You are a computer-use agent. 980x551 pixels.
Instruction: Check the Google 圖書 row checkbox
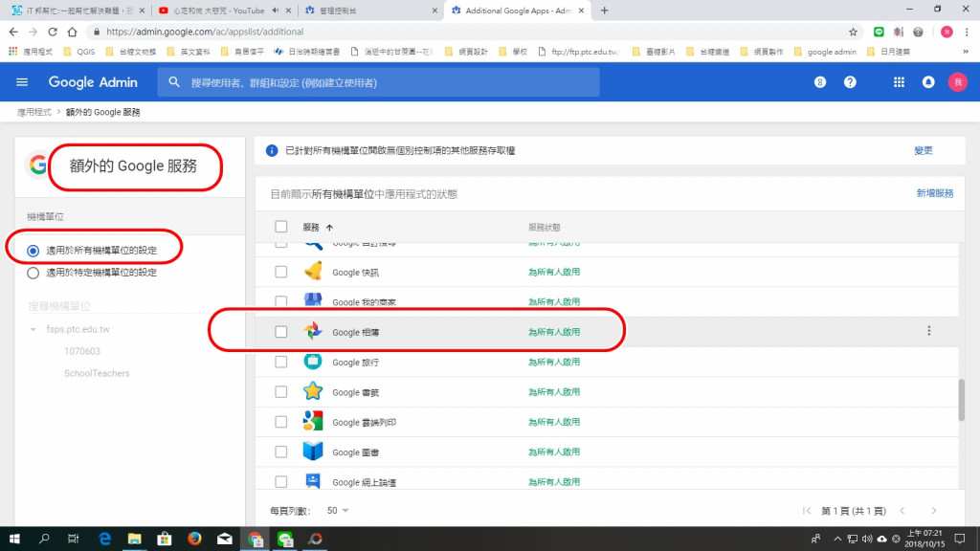[x=281, y=452]
